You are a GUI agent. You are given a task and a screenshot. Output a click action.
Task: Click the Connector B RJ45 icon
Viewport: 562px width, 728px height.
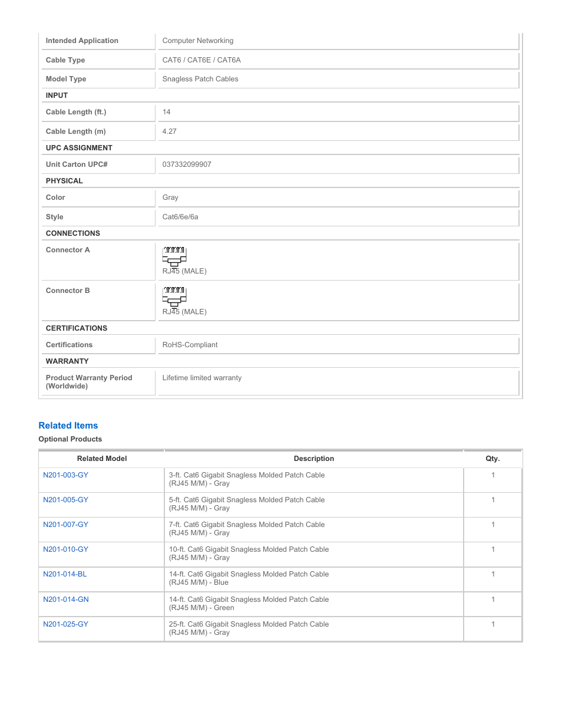point(174,297)
